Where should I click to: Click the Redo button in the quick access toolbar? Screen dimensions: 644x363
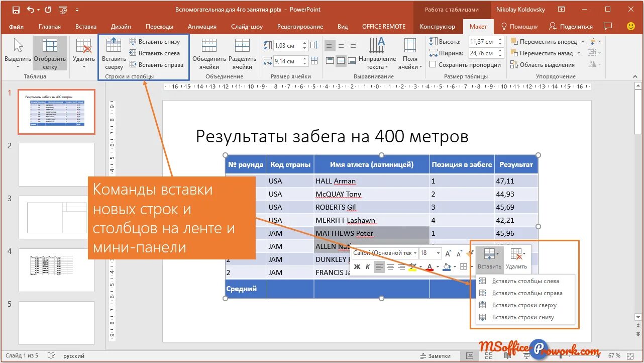[x=48, y=10]
